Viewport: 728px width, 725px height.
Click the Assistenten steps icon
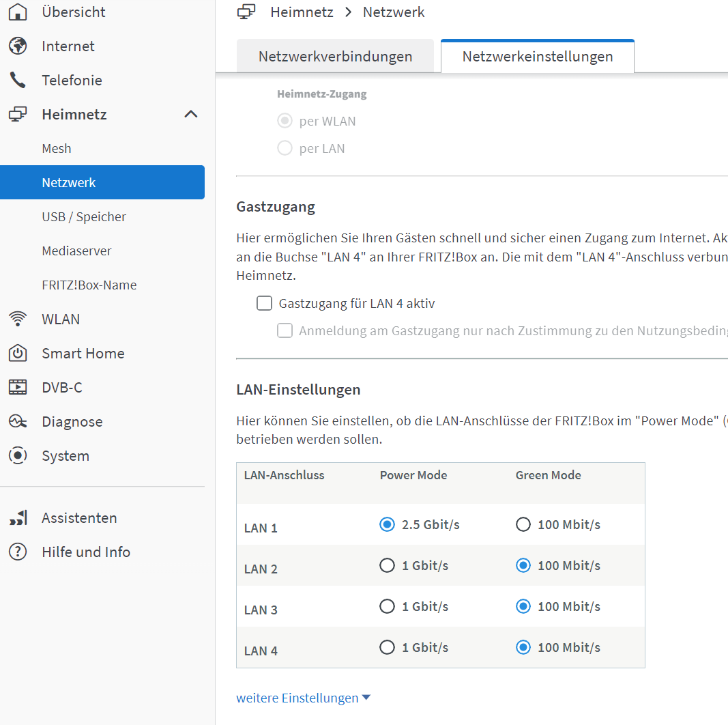pyautogui.click(x=18, y=517)
